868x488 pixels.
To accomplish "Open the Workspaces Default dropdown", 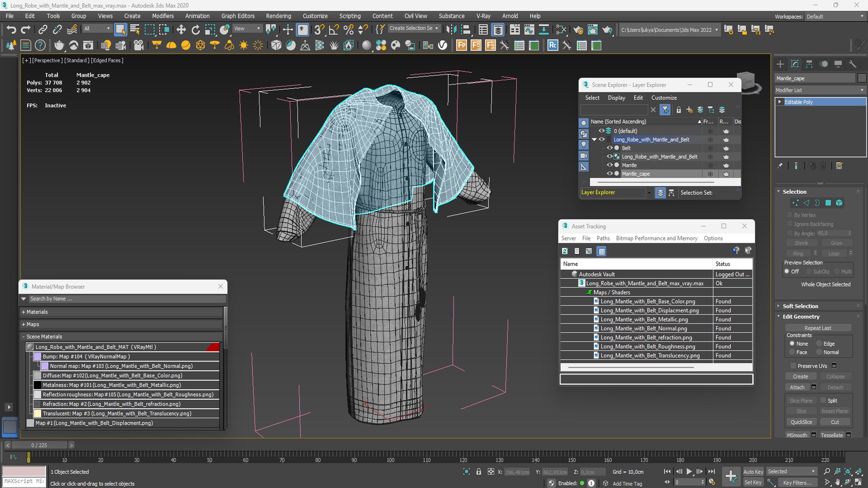I will tap(835, 16).
